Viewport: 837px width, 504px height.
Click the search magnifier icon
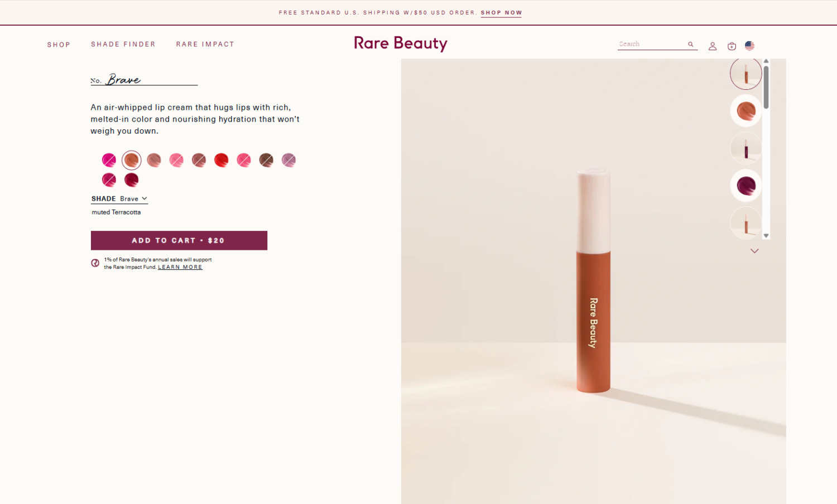(691, 45)
